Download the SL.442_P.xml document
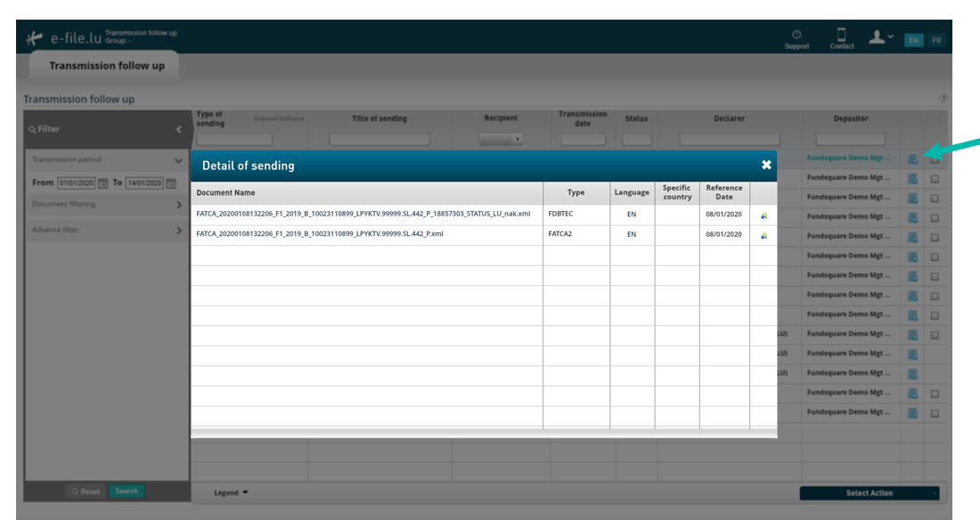 tap(764, 236)
